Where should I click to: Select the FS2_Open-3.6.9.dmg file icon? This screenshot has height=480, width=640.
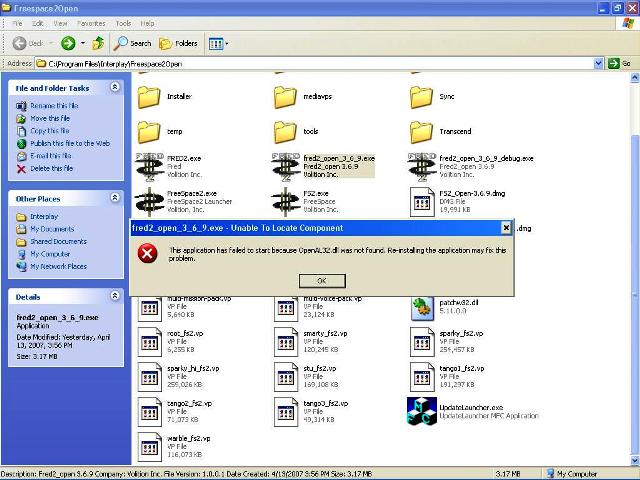[x=422, y=202]
